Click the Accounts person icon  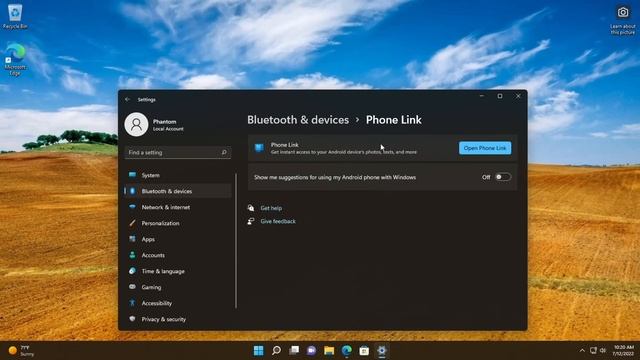tap(132, 255)
